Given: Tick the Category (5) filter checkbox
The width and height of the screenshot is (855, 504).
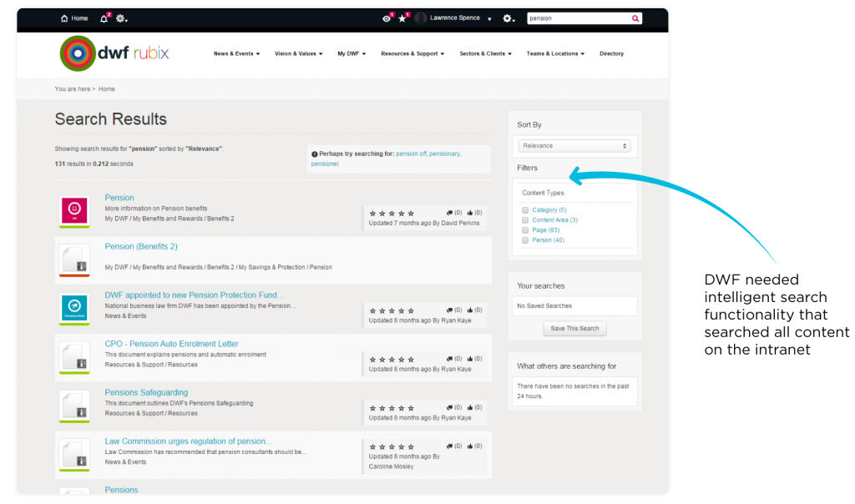Looking at the screenshot, I should (x=525, y=209).
